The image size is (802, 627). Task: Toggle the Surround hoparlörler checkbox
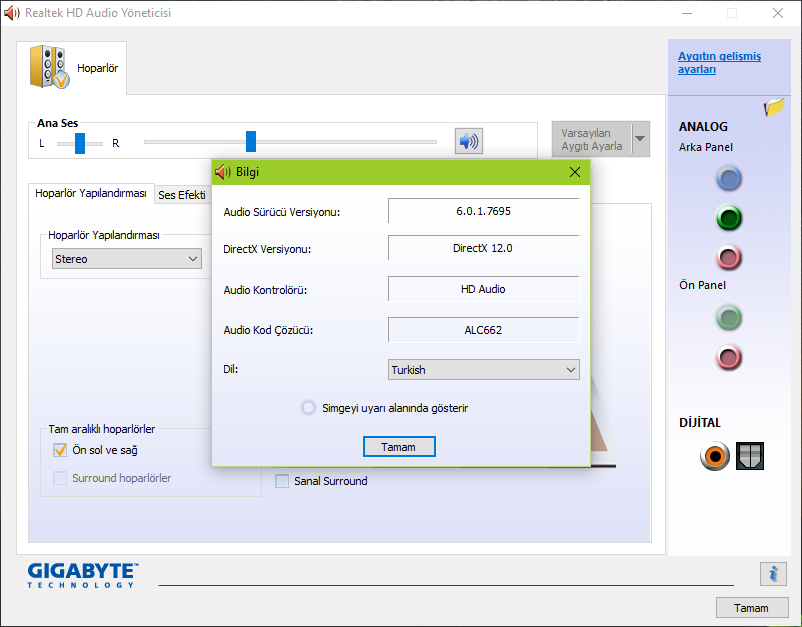[60, 478]
